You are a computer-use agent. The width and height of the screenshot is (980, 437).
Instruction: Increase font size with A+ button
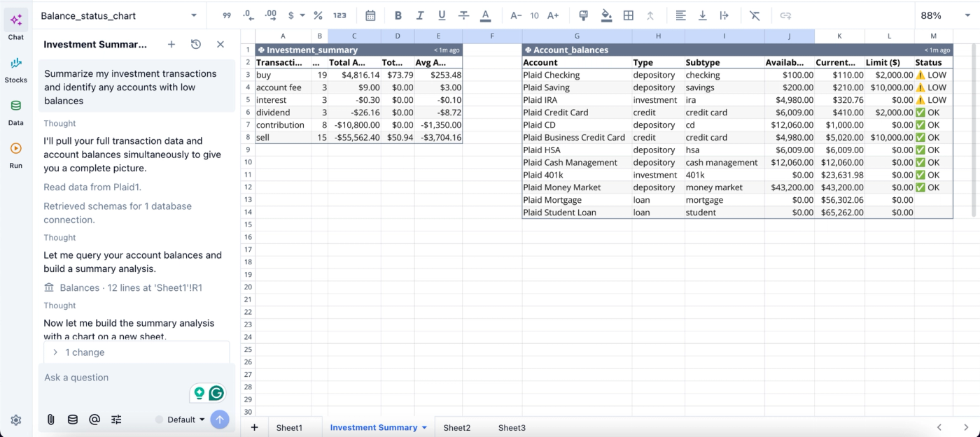point(553,15)
